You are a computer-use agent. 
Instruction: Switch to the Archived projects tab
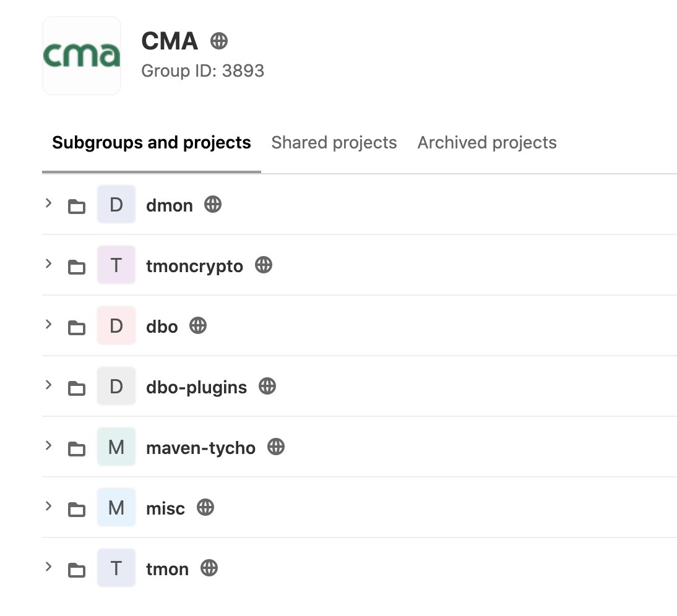487,143
